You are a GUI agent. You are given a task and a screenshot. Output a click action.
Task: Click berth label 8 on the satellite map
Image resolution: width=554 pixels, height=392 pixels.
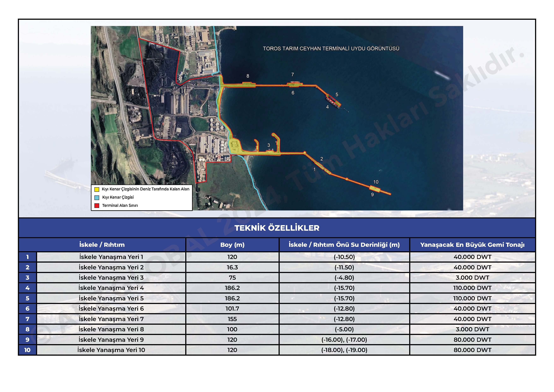[x=248, y=76]
